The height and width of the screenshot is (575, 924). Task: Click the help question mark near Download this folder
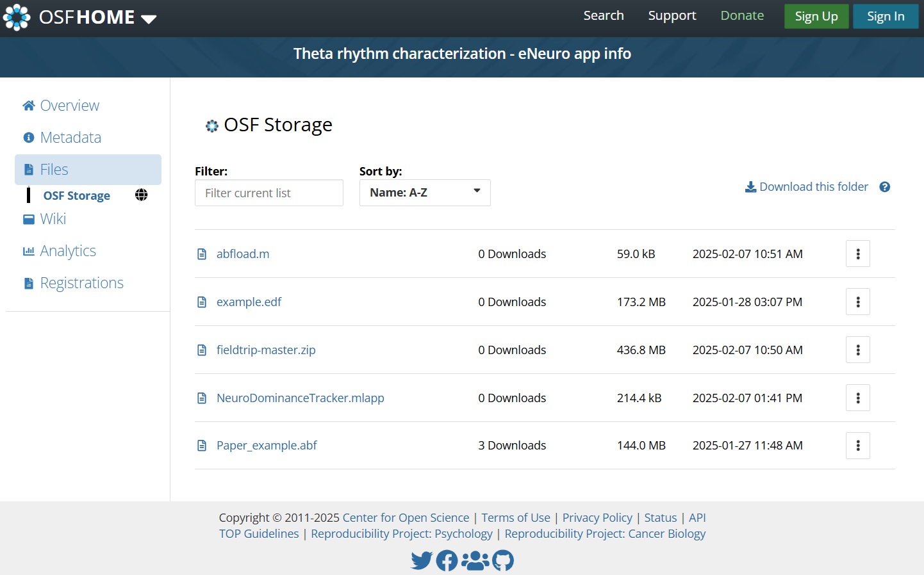885,186
